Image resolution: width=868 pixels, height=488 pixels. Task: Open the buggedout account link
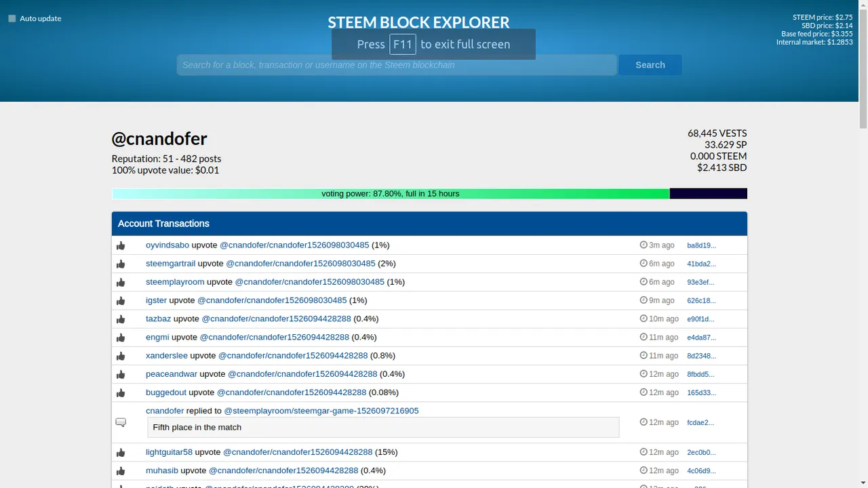(x=166, y=392)
